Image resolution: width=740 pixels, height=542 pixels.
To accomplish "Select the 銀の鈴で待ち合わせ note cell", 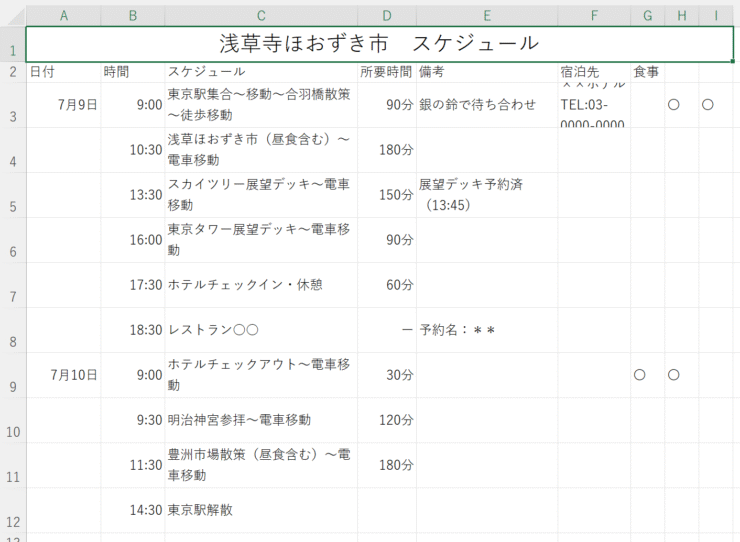I will [x=487, y=105].
